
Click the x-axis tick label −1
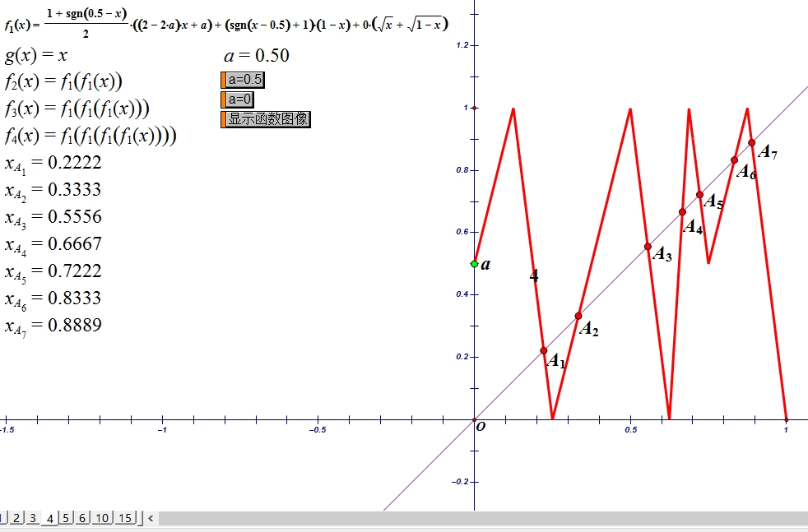click(162, 429)
